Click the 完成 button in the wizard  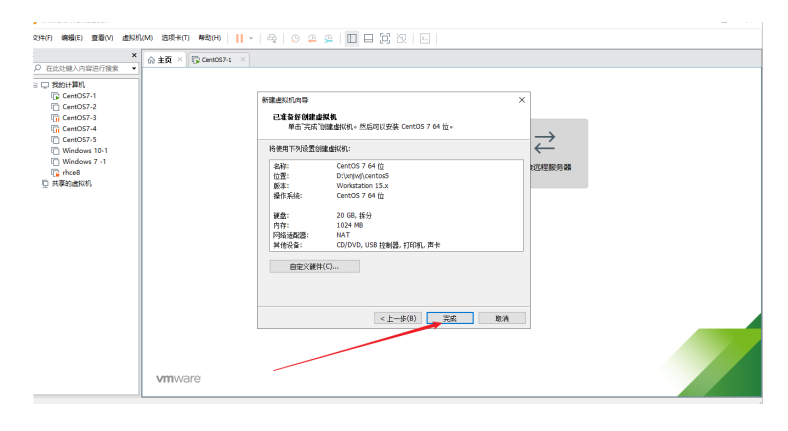tap(450, 318)
